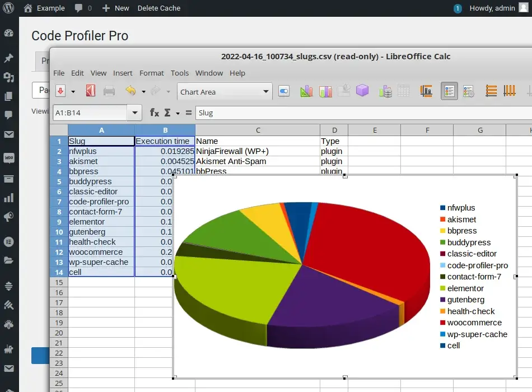Toggle the chart legend on or off
532x392 pixels.
tap(450, 91)
